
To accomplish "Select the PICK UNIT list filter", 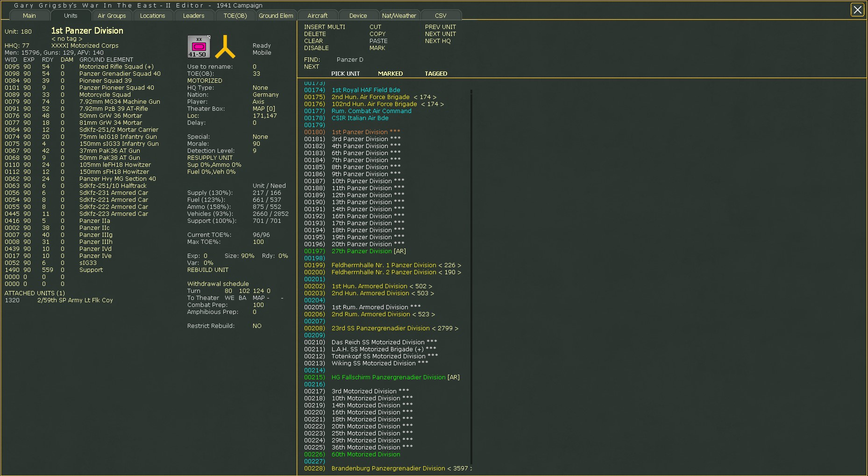I will pyautogui.click(x=346, y=74).
